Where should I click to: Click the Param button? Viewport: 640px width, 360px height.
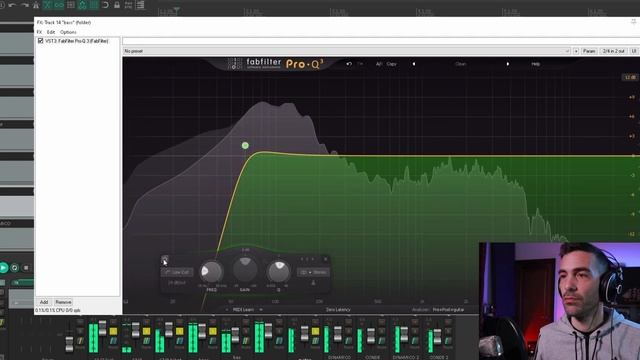[589, 51]
